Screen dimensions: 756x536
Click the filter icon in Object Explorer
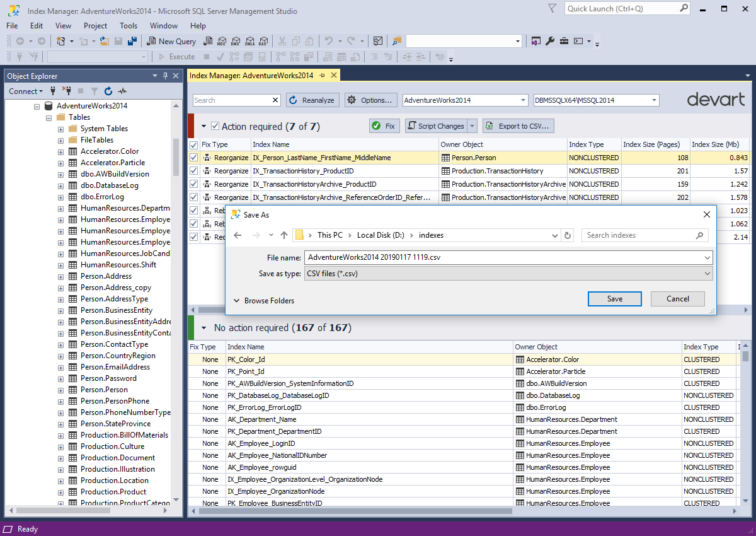click(x=94, y=91)
